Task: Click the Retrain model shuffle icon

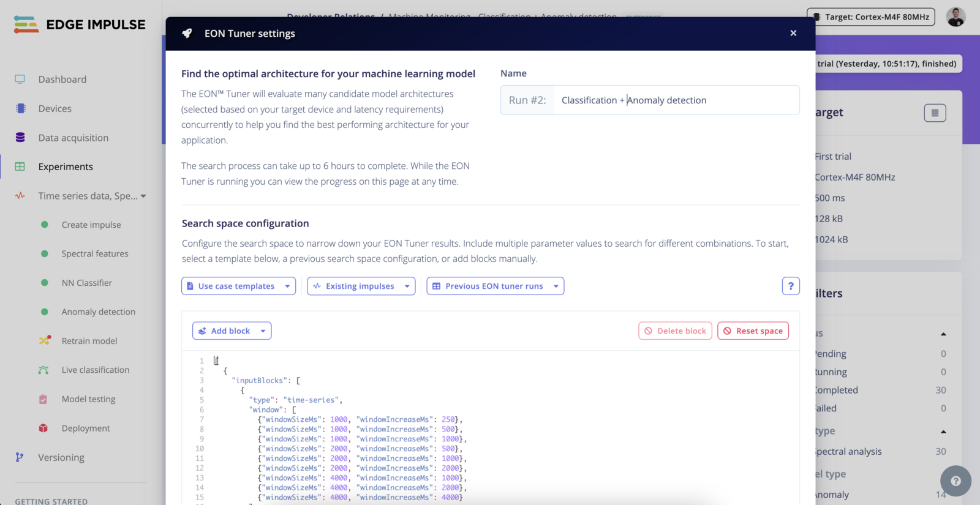Action: (x=45, y=341)
